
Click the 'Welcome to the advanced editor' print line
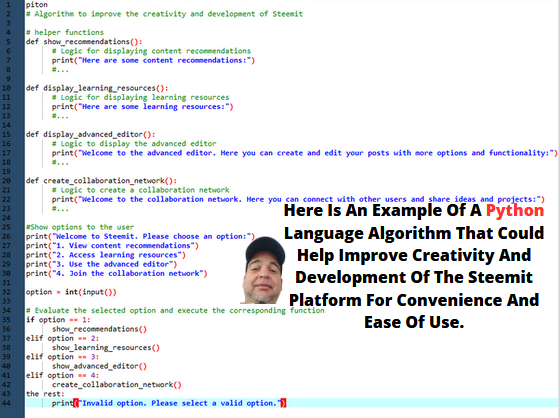point(304,153)
